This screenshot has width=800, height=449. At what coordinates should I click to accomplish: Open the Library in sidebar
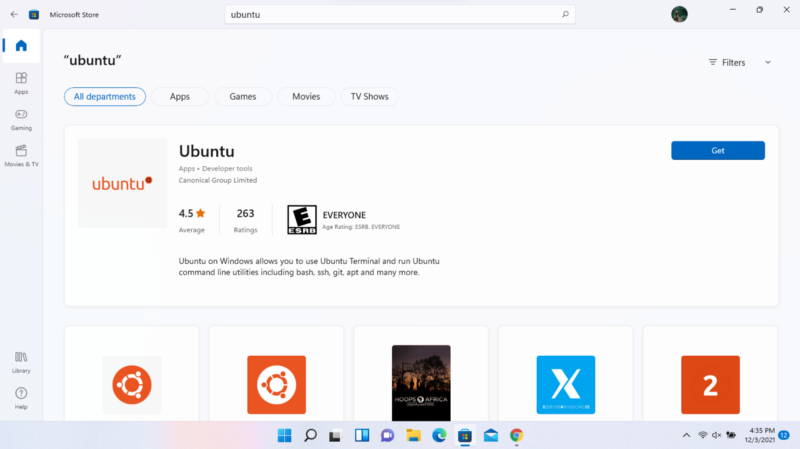(21, 363)
